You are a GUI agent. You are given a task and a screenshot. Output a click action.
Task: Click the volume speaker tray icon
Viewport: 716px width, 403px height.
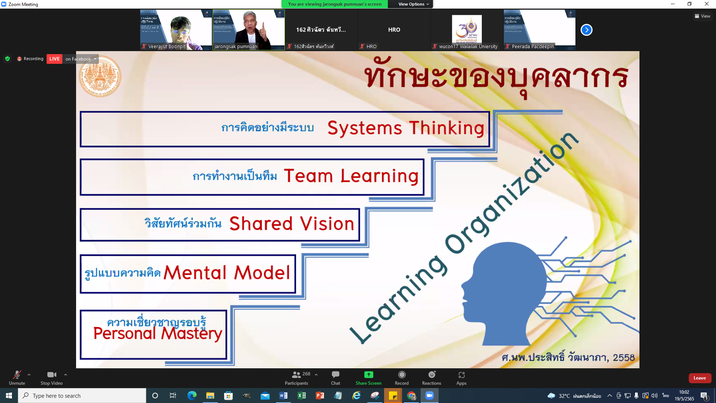coord(654,395)
